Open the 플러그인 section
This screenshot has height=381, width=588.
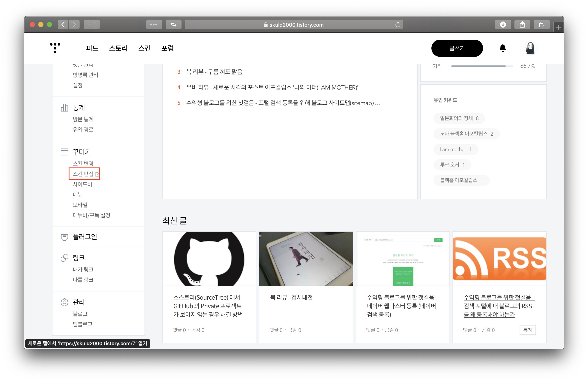85,237
